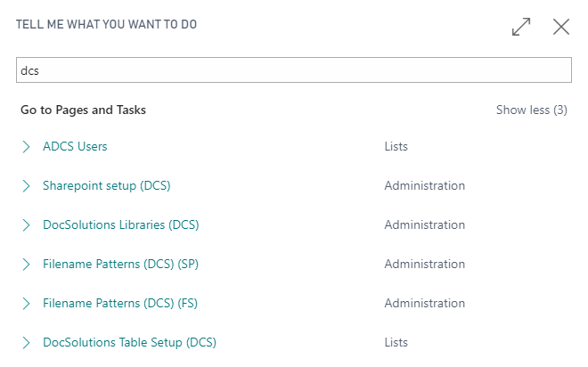Screen dimensions: 588x367
Task: Expand chevron beside ADCS Users
Action: tap(26, 147)
